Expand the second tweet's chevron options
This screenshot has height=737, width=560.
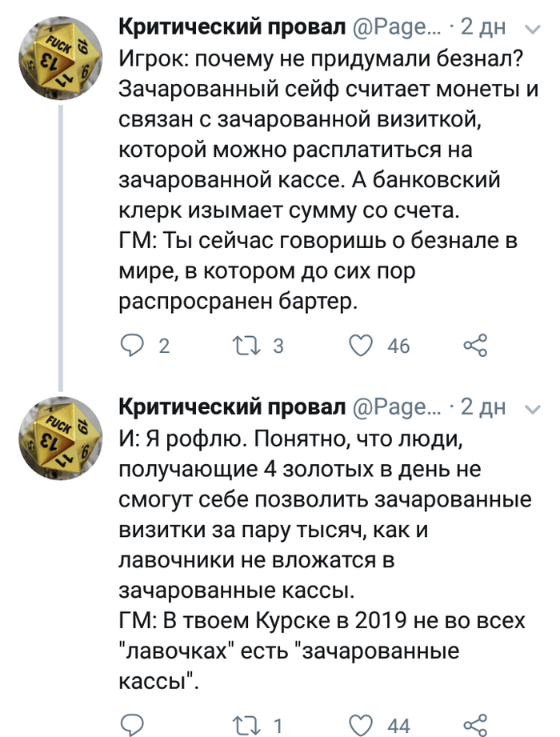[531, 408]
